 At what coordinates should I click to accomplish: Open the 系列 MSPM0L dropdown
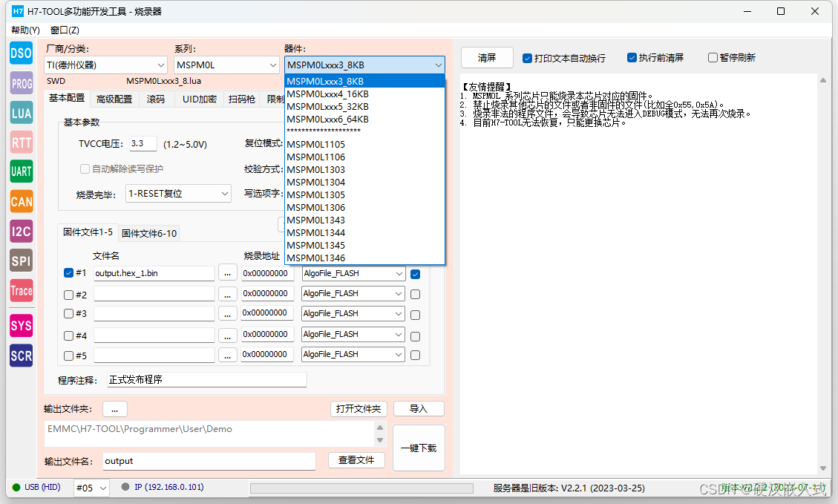tap(226, 65)
